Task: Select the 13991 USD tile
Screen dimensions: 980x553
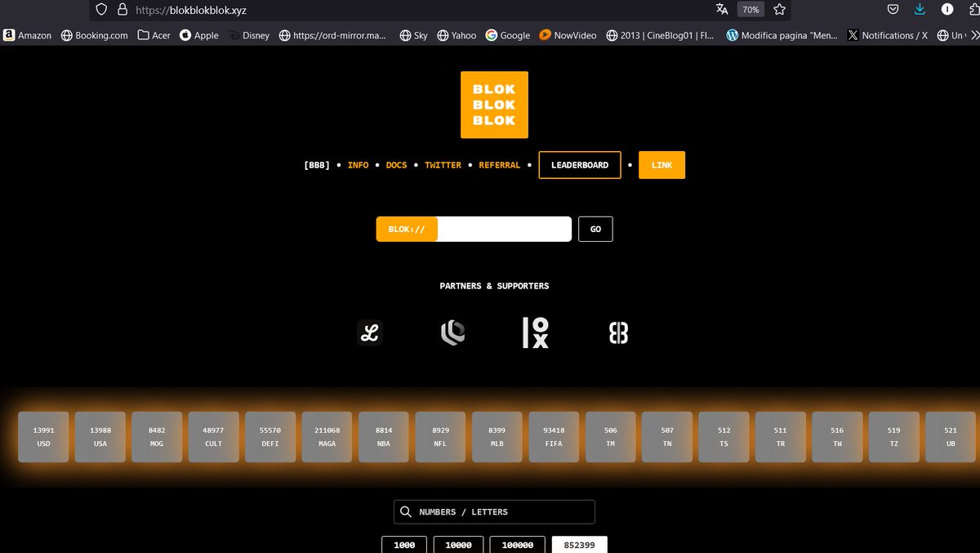Action: pyautogui.click(x=42, y=436)
